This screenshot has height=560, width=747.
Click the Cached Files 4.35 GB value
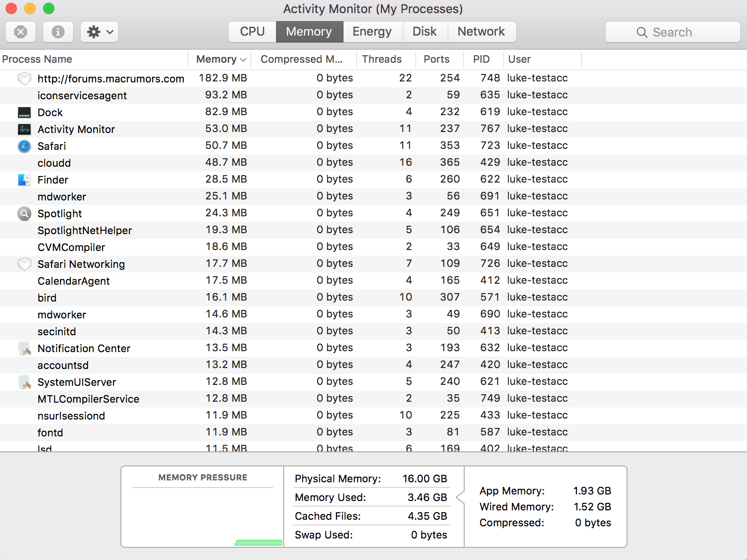pyautogui.click(x=427, y=516)
